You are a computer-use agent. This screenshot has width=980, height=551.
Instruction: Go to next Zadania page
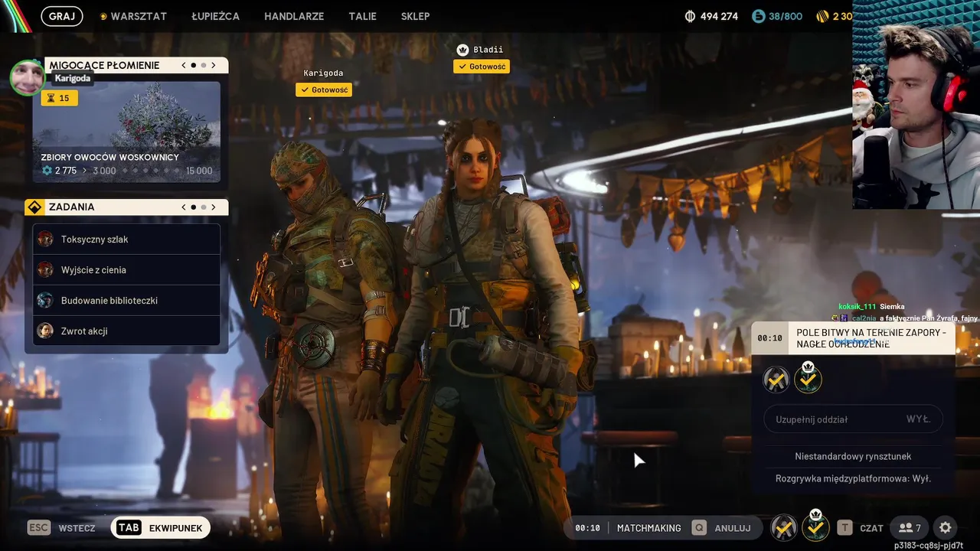(x=214, y=207)
